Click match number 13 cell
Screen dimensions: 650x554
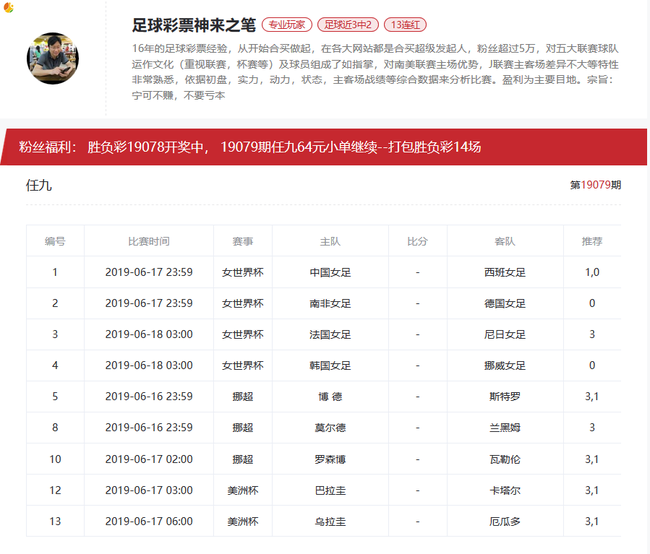tap(55, 522)
